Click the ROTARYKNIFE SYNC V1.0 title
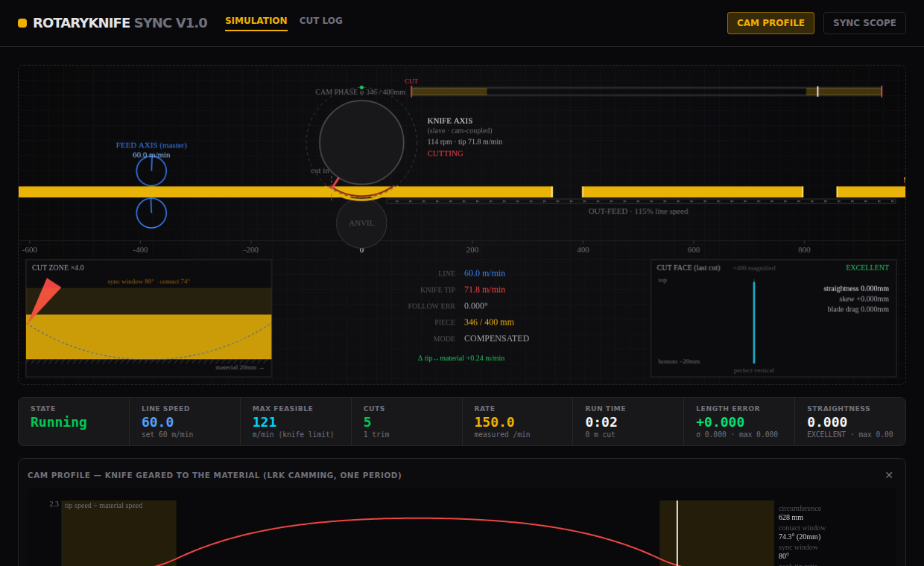The image size is (924, 566). click(120, 23)
